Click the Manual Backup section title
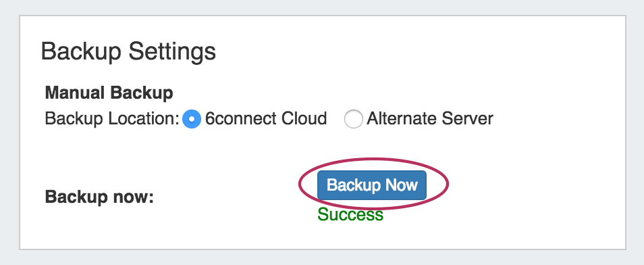Image resolution: width=644 pixels, height=265 pixels. tap(109, 93)
